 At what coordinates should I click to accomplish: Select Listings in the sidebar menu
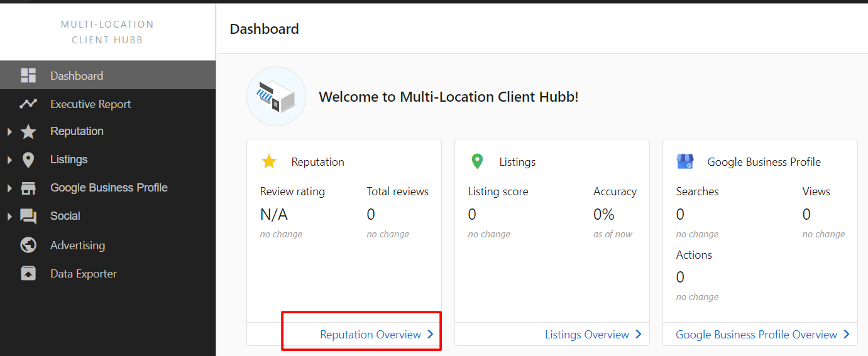pyautogui.click(x=107, y=159)
